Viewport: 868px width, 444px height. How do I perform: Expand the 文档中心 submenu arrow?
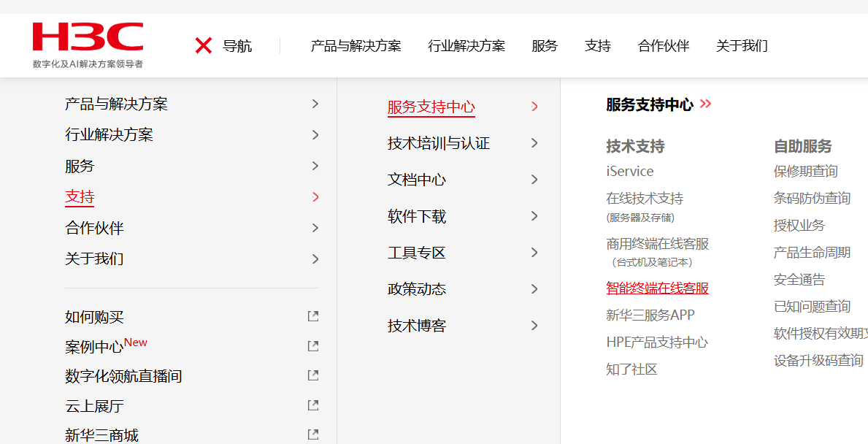(x=534, y=180)
